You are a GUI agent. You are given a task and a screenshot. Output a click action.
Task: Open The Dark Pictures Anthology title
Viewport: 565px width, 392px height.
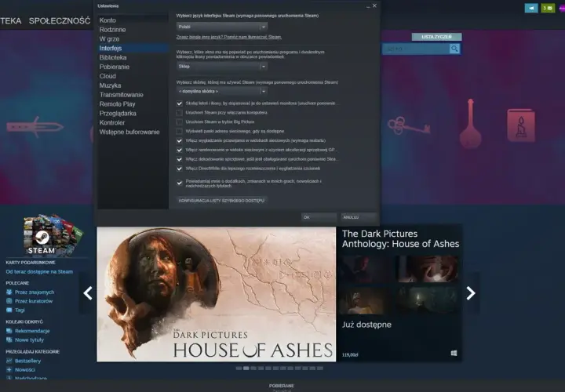click(x=400, y=238)
